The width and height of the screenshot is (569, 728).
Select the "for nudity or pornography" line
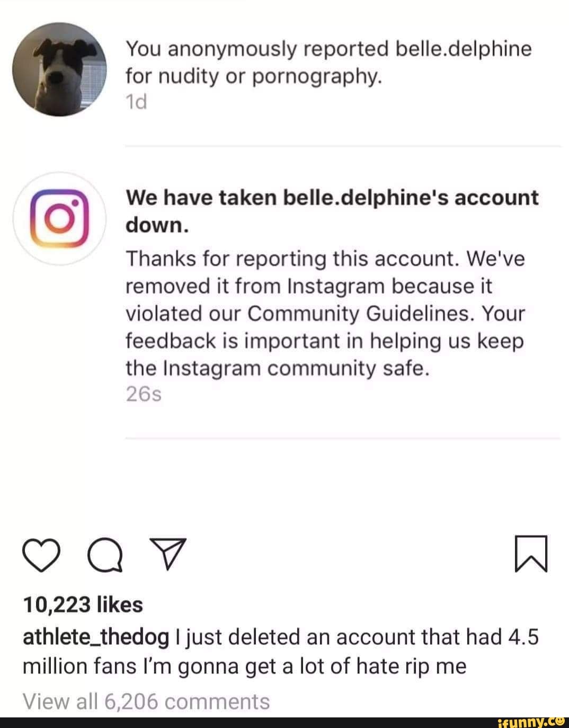tap(253, 77)
